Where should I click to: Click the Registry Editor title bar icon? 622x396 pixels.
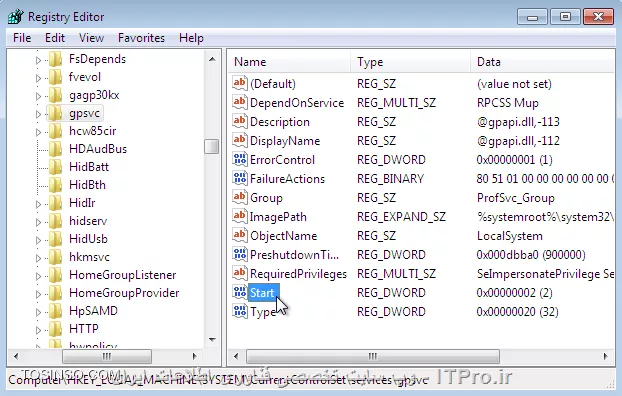pyautogui.click(x=16, y=17)
